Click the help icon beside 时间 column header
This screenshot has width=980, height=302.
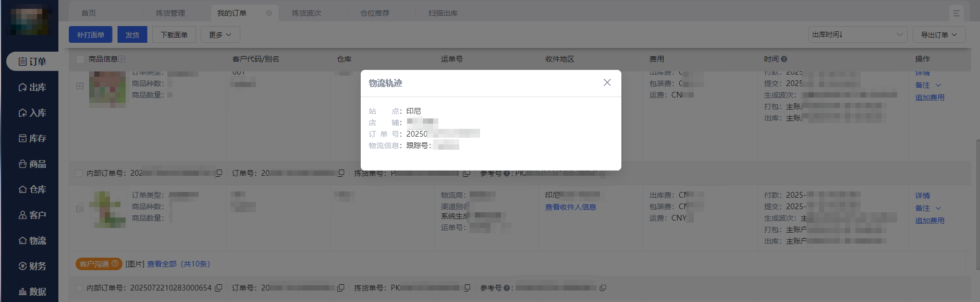point(784,59)
